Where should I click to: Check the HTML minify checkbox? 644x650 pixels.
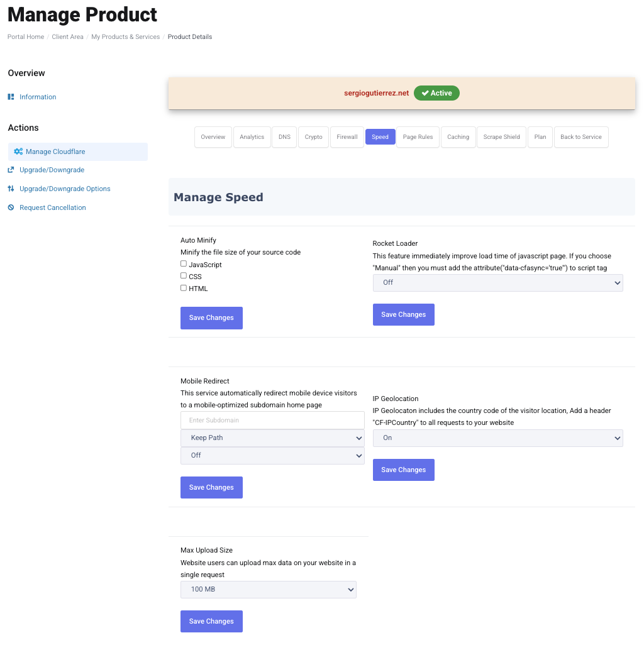click(183, 288)
